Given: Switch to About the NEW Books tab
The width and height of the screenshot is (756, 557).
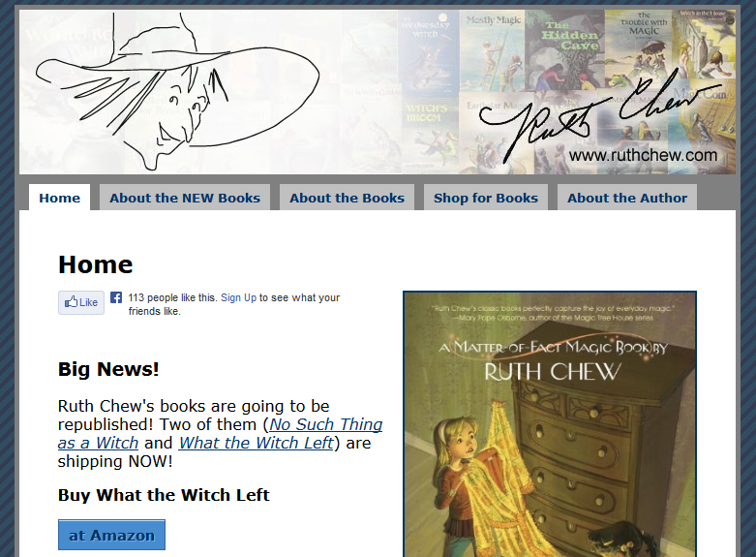Looking at the screenshot, I should click(185, 198).
